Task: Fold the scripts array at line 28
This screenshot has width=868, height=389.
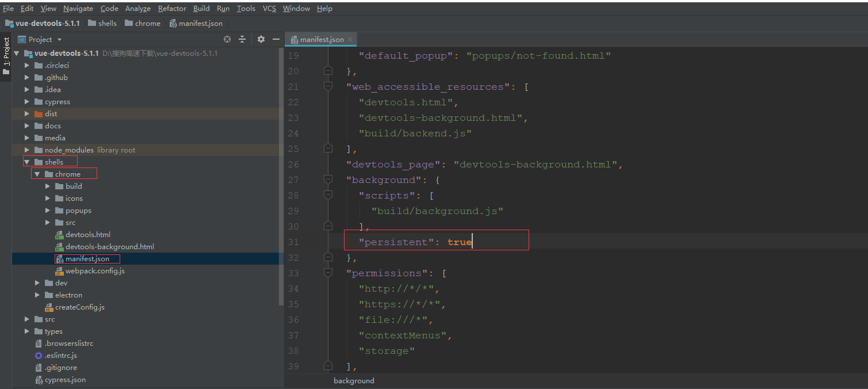Action: [x=328, y=195]
